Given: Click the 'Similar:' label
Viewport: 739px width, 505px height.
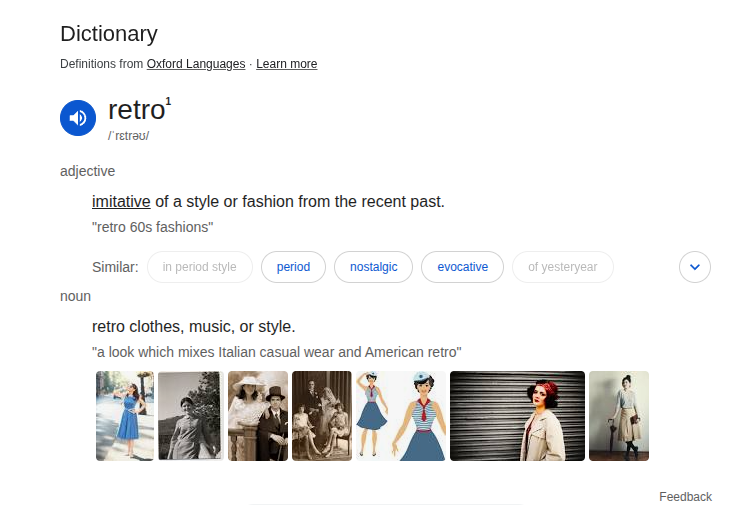Looking at the screenshot, I should [x=115, y=267].
